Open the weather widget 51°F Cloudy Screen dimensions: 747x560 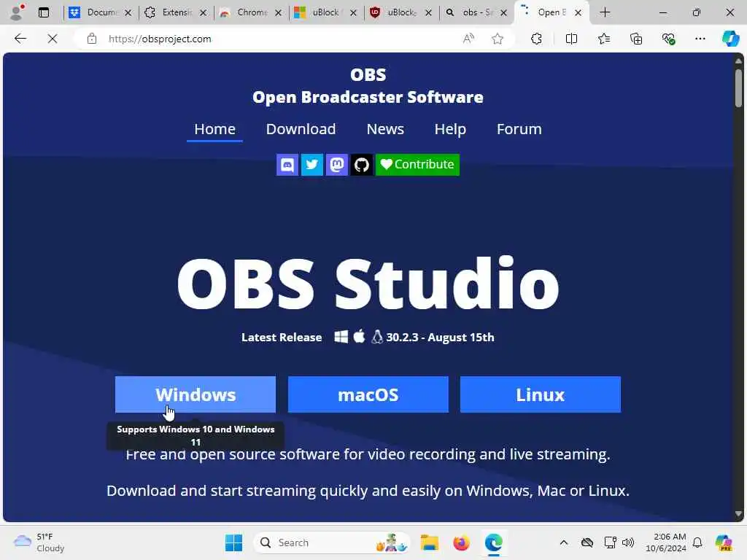39,542
